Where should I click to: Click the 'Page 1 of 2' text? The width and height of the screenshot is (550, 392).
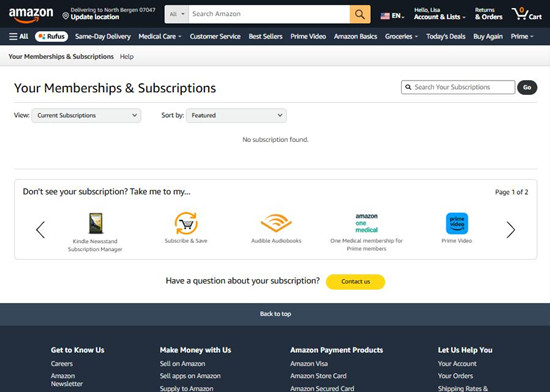point(511,192)
